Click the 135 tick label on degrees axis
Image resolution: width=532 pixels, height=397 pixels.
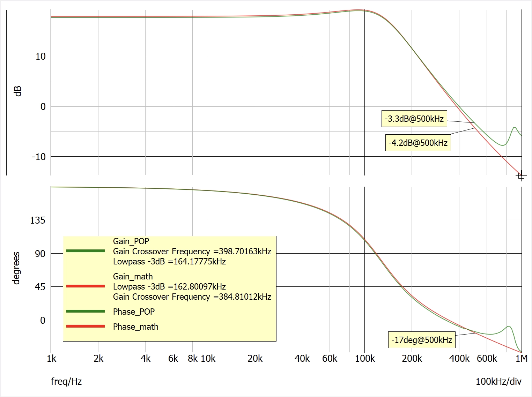(x=38, y=220)
